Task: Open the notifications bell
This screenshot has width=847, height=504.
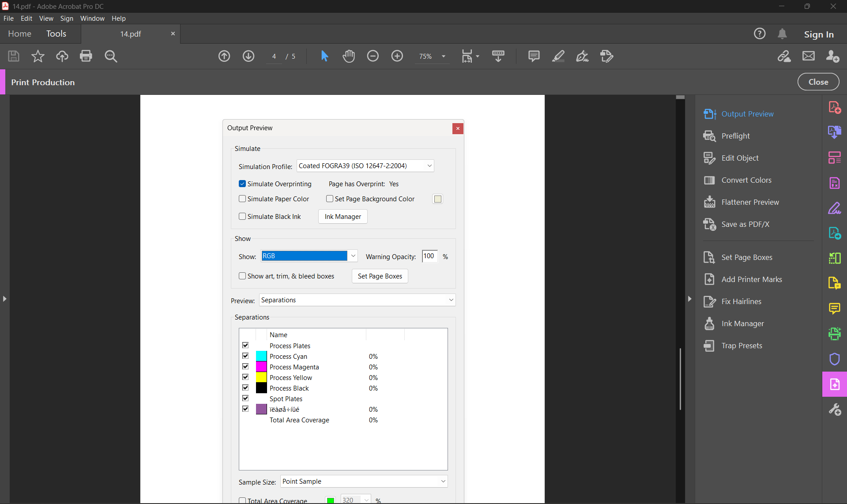Action: coord(782,34)
